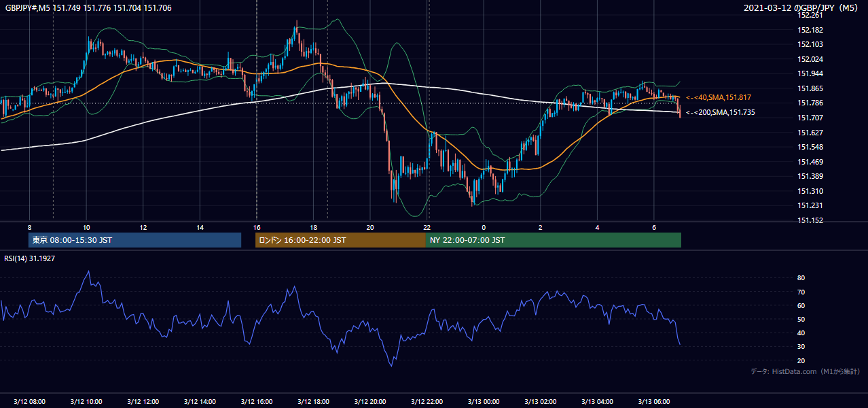Click the 3/13 06:00 time label
This screenshot has height=408, width=868.
tap(653, 402)
